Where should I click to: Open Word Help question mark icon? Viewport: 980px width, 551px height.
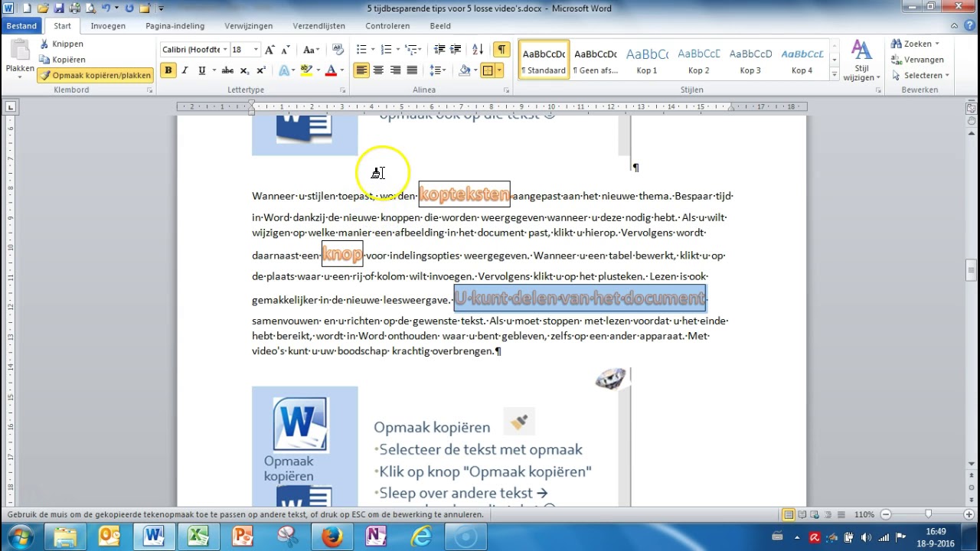[x=971, y=26]
